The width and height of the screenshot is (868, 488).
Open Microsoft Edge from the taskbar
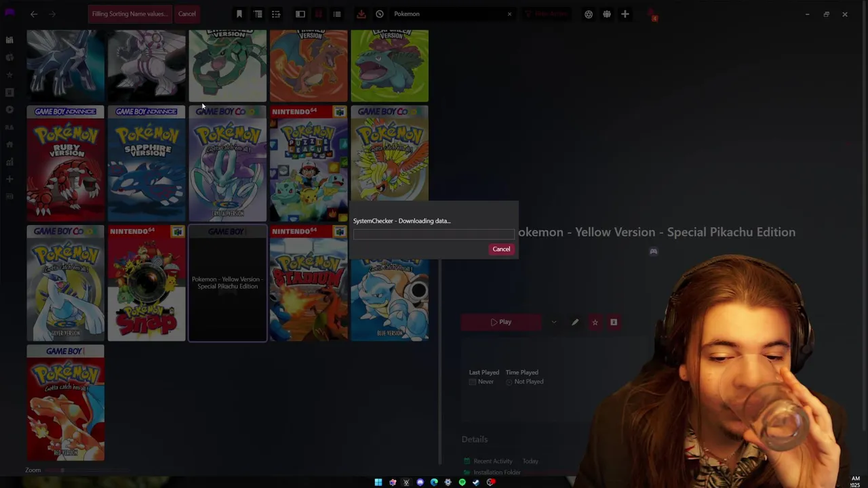[x=434, y=483]
